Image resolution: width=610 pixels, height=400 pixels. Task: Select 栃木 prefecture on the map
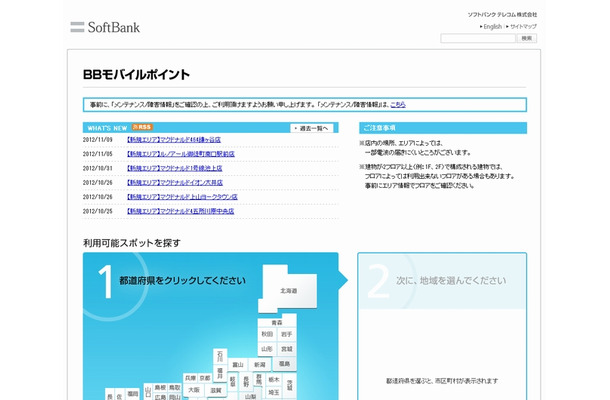[x=274, y=379]
